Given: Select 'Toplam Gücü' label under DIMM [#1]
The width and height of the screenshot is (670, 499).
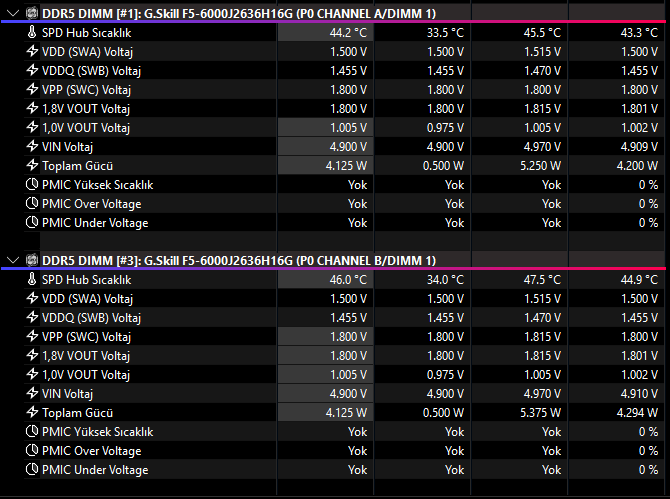Looking at the screenshot, I should pos(77,166).
